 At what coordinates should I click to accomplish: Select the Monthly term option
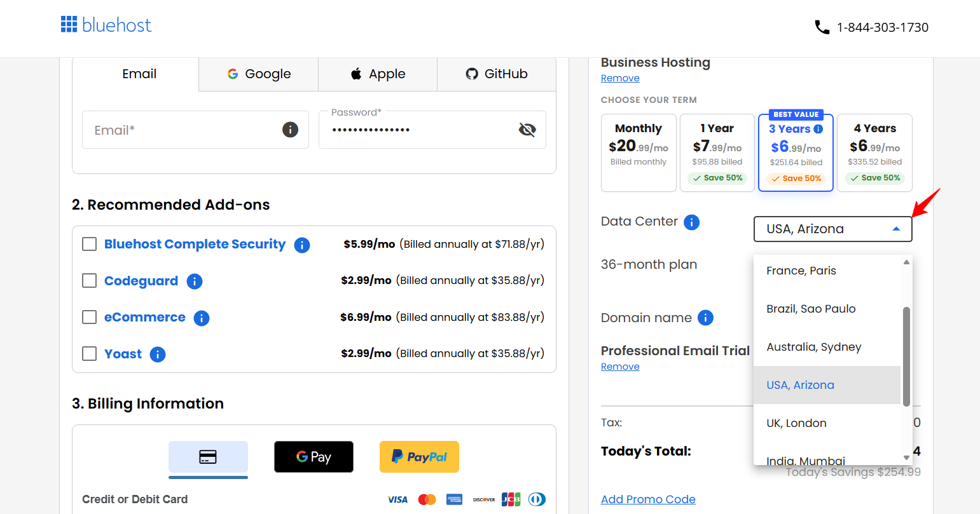pos(638,152)
